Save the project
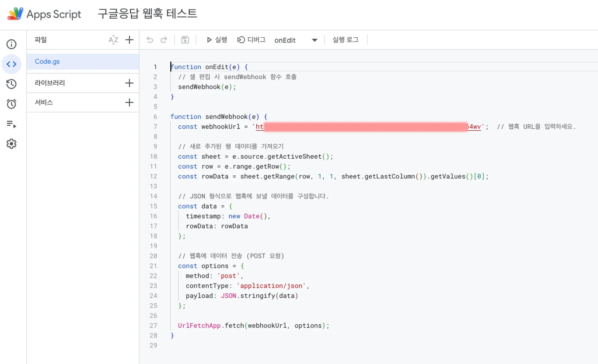Screen dimensions: 598x364 click(185, 40)
